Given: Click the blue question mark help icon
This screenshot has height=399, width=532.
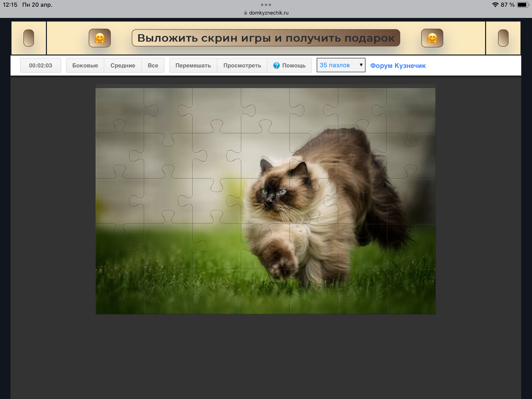Looking at the screenshot, I should (276, 65).
